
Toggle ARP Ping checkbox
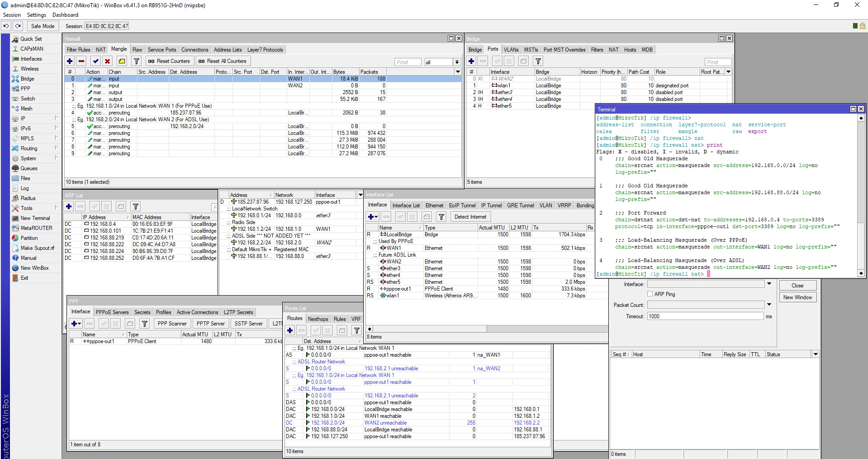650,294
